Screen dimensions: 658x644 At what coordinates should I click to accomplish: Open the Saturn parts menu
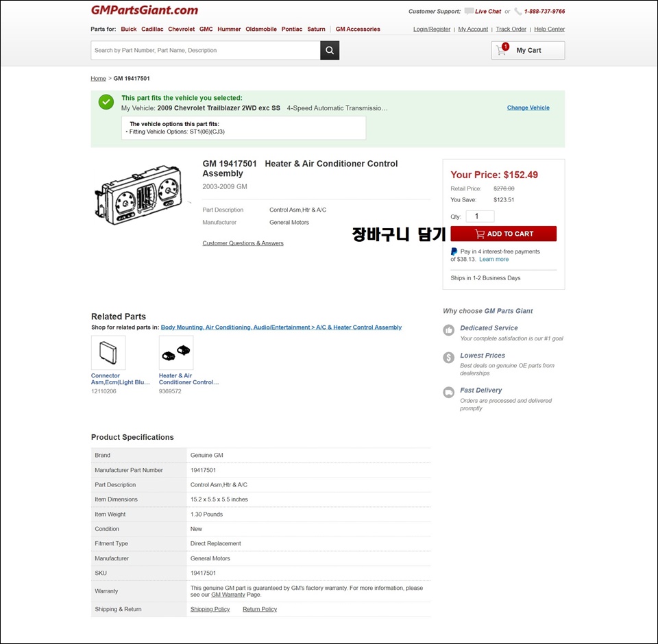click(316, 29)
